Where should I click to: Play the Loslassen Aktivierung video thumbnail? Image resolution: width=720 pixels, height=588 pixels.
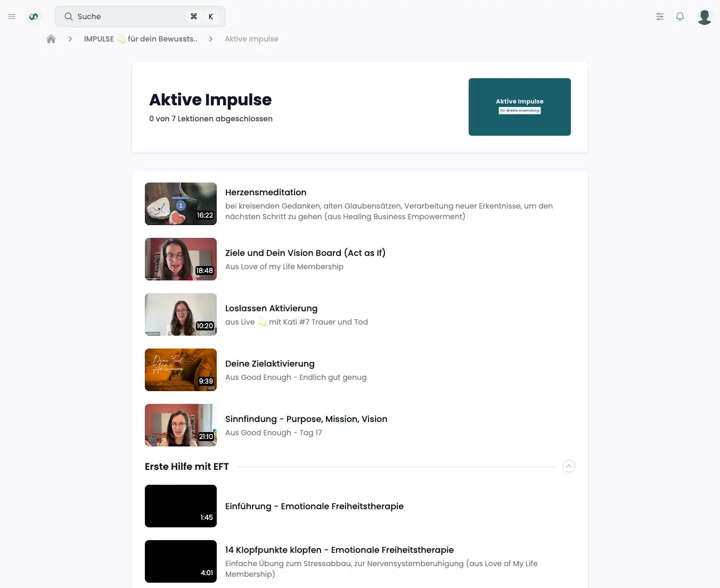click(181, 314)
